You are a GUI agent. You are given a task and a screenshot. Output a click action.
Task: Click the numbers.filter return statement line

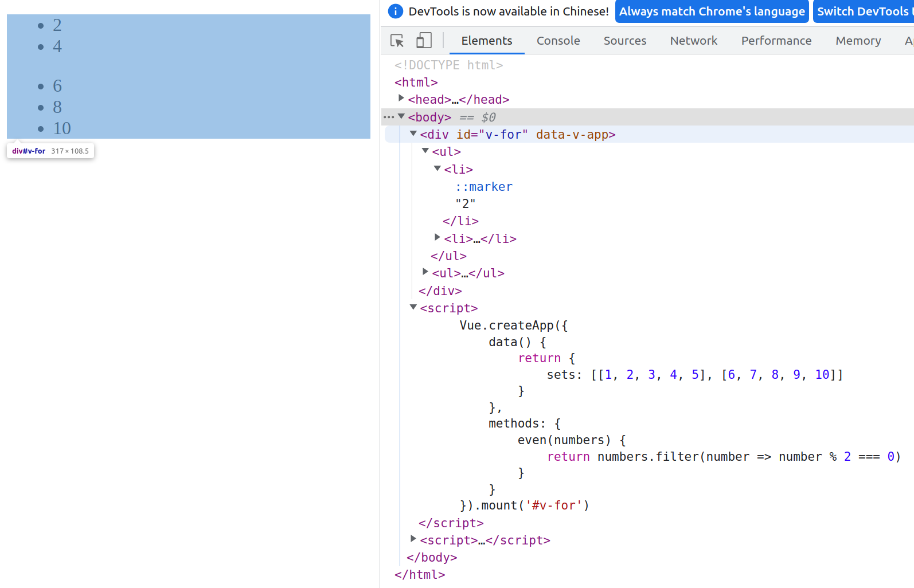(x=724, y=457)
